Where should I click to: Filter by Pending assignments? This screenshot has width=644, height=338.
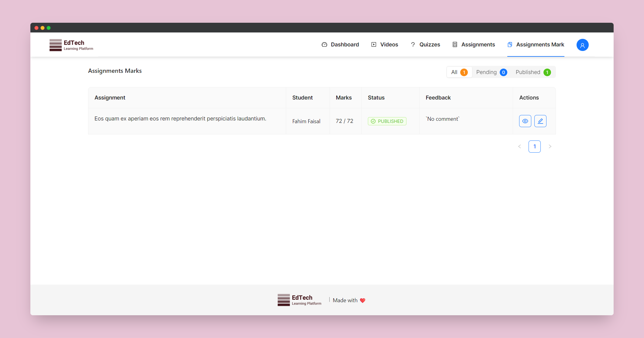click(x=491, y=72)
